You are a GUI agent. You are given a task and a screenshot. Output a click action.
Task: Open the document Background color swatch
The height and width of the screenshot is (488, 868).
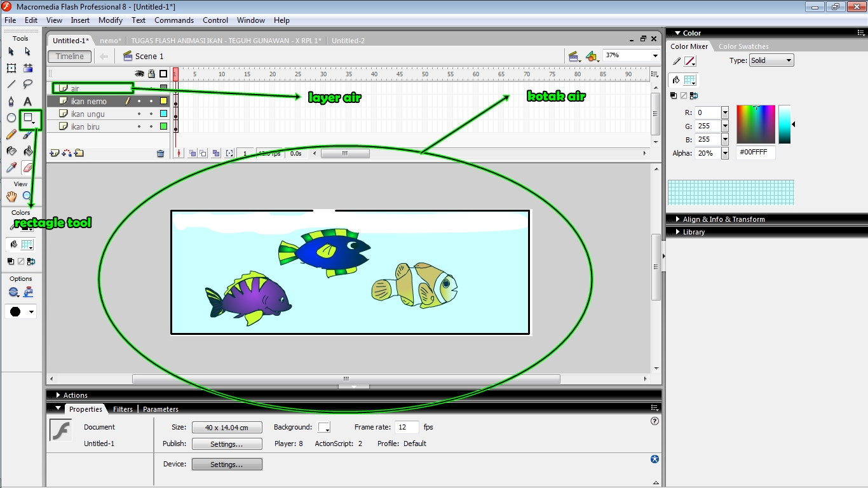coord(324,428)
